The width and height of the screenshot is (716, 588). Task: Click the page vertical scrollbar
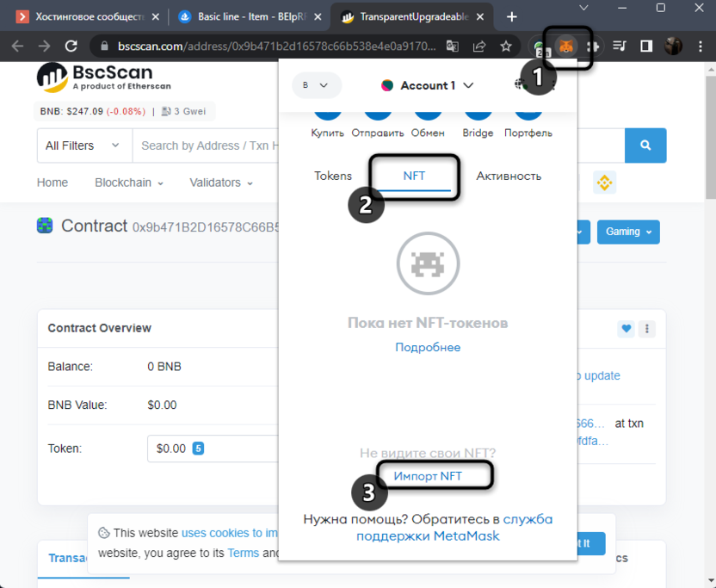click(x=711, y=137)
